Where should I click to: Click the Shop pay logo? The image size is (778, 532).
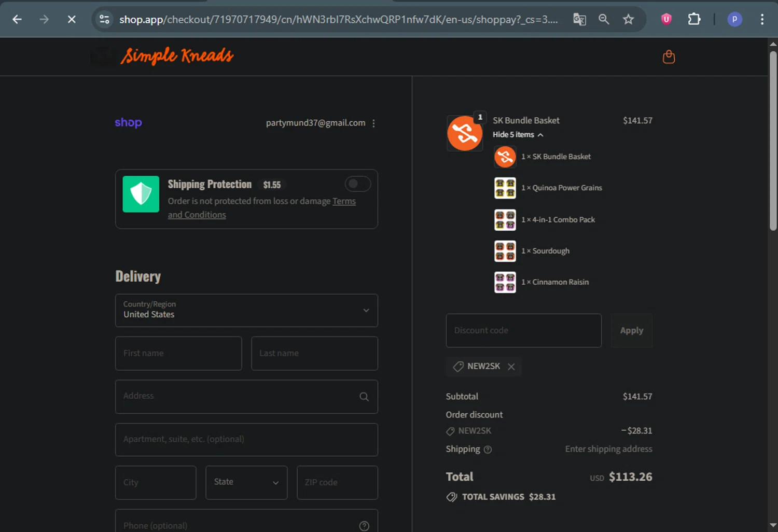click(x=128, y=122)
